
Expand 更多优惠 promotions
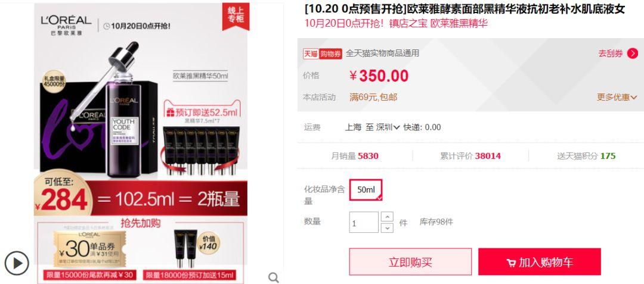click(617, 97)
